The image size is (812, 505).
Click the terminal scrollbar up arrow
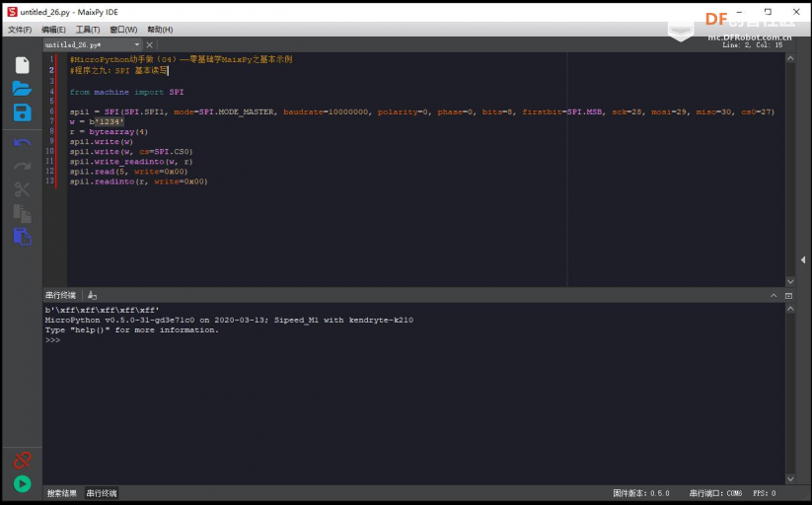pos(790,309)
